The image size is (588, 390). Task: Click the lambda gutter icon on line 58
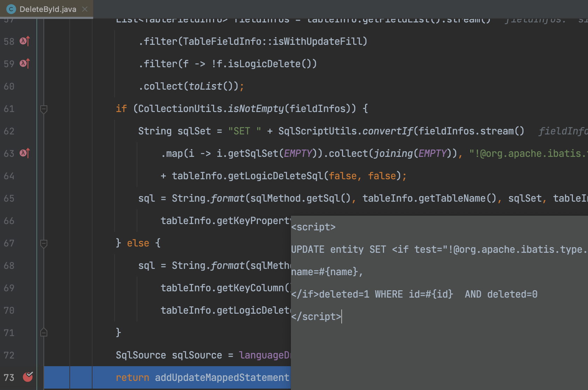pos(25,41)
